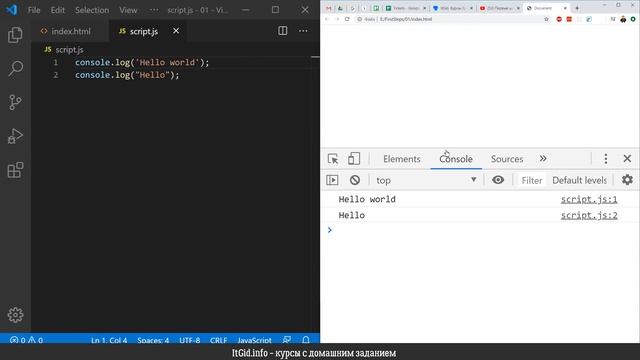Open the editor More Actions ellipsis
Viewport: 640px width, 360px height.
[x=303, y=31]
